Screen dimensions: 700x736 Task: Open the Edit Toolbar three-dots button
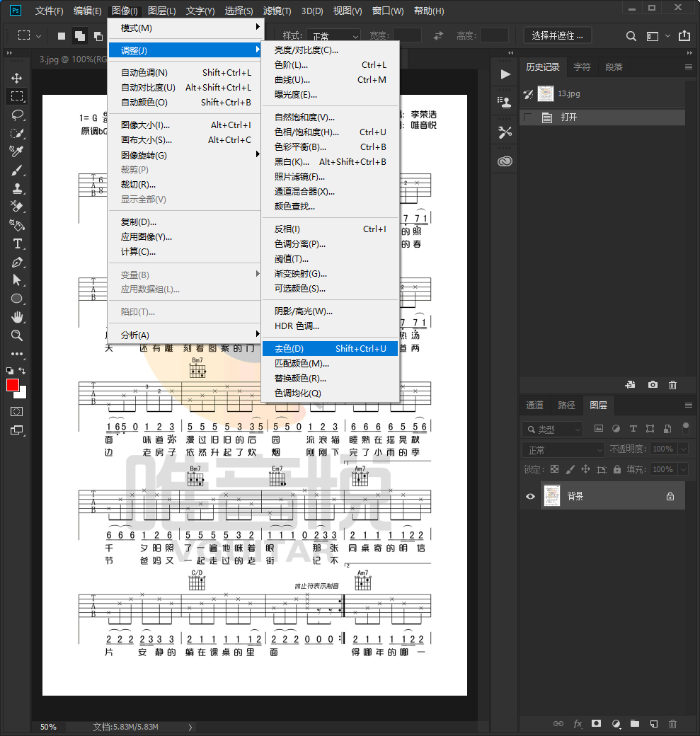point(17,354)
